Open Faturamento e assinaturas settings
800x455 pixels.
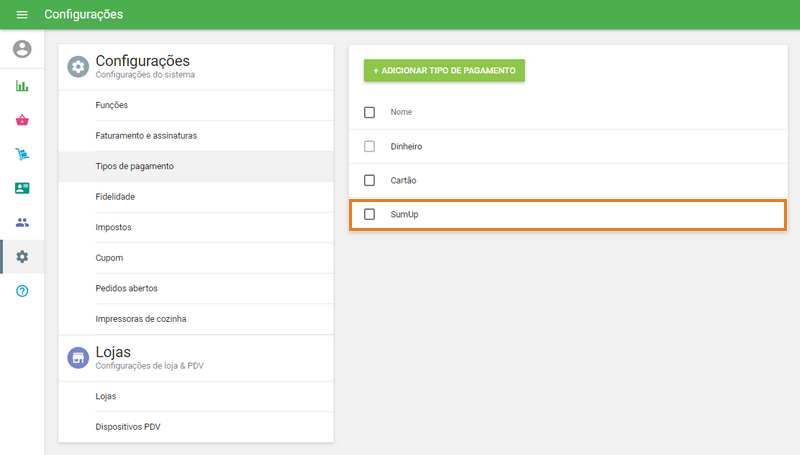pyautogui.click(x=196, y=136)
